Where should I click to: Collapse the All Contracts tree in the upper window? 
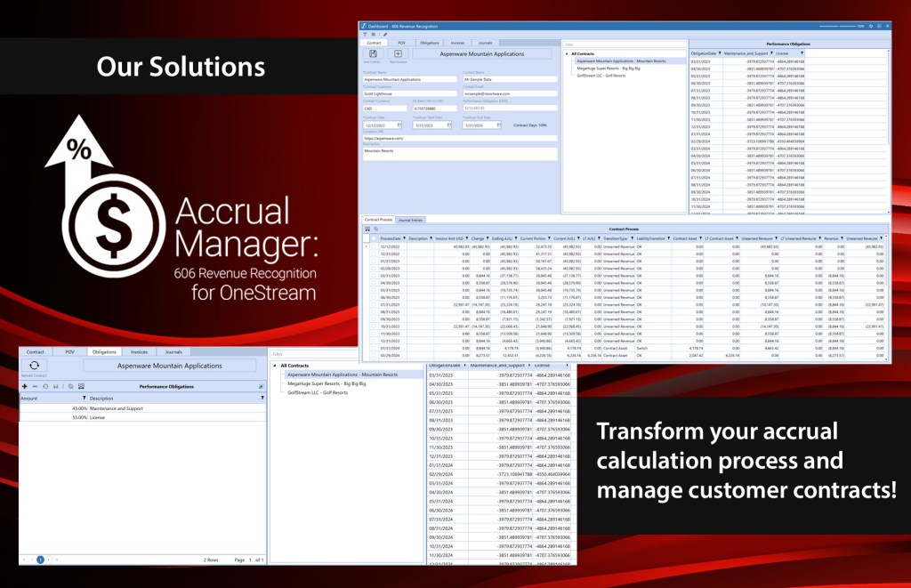coord(568,53)
